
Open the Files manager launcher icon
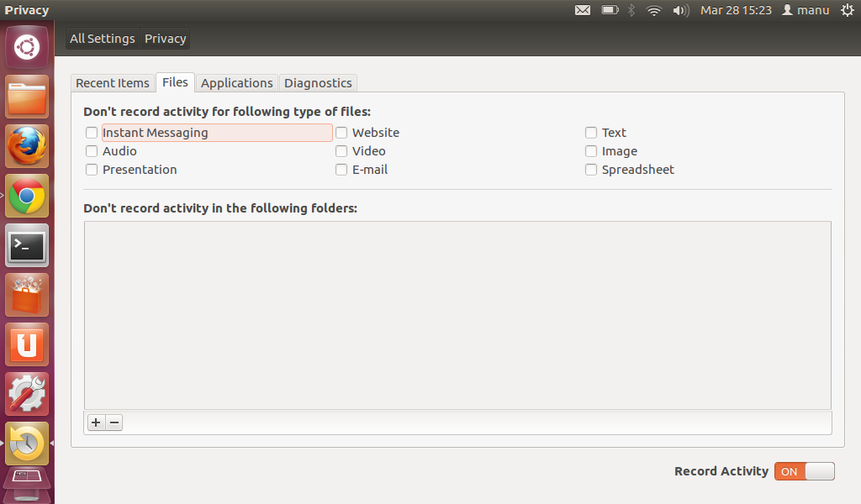point(27,97)
